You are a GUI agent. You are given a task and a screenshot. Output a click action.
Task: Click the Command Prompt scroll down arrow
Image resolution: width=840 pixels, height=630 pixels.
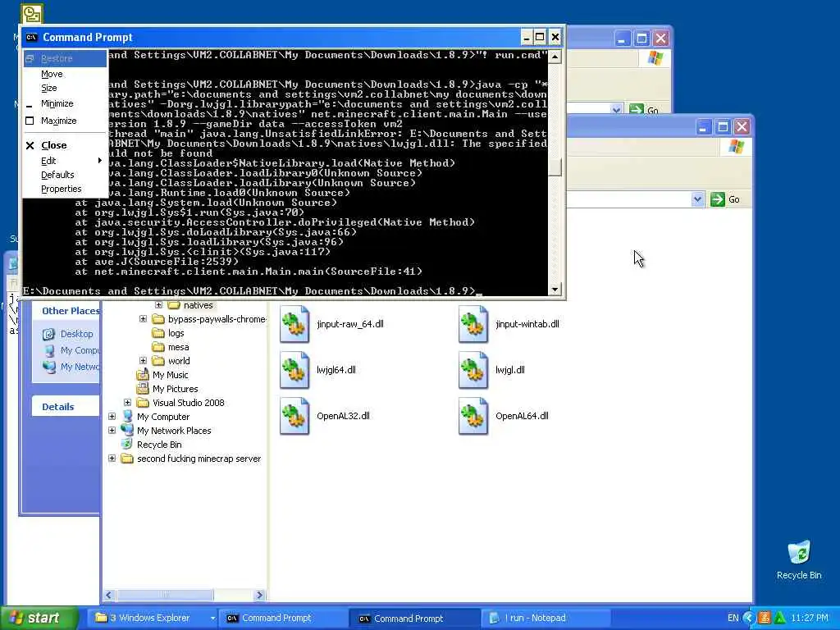pos(555,290)
